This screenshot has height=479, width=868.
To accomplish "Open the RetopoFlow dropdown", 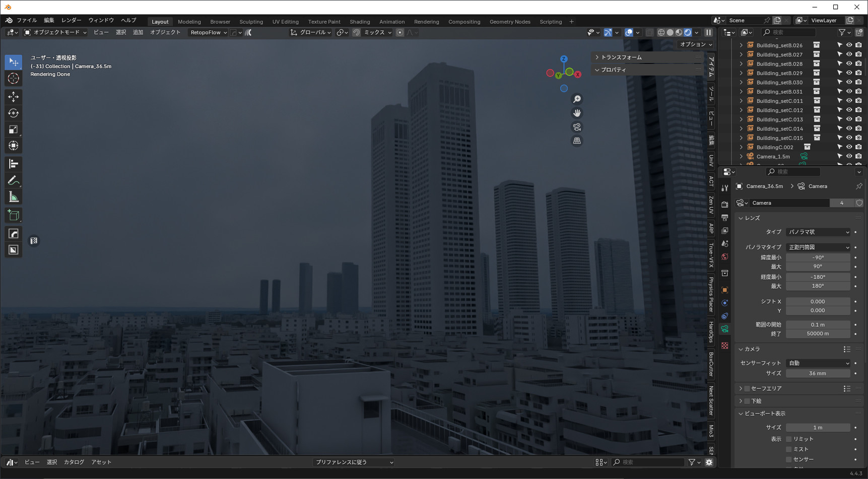I will click(x=209, y=32).
